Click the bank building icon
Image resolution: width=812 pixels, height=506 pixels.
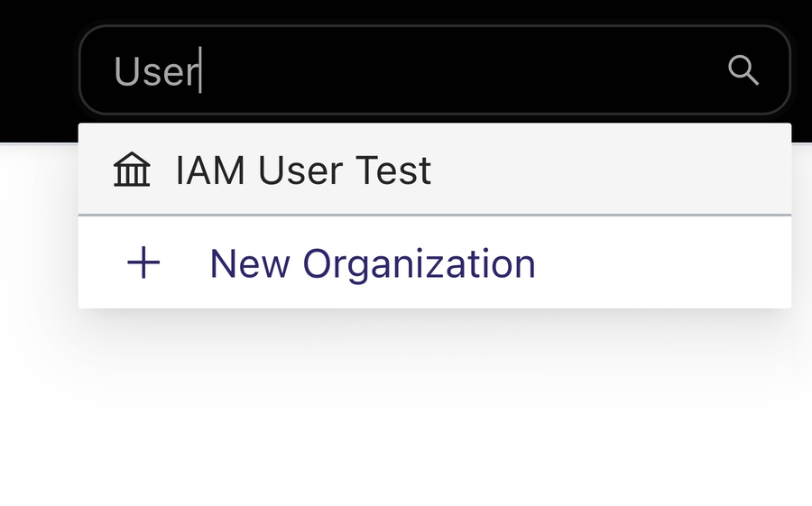(x=132, y=170)
